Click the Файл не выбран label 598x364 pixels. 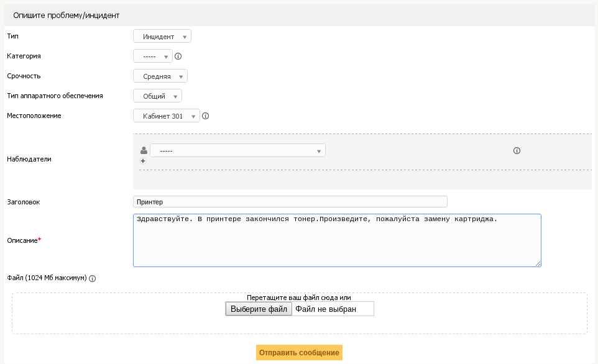coord(326,309)
